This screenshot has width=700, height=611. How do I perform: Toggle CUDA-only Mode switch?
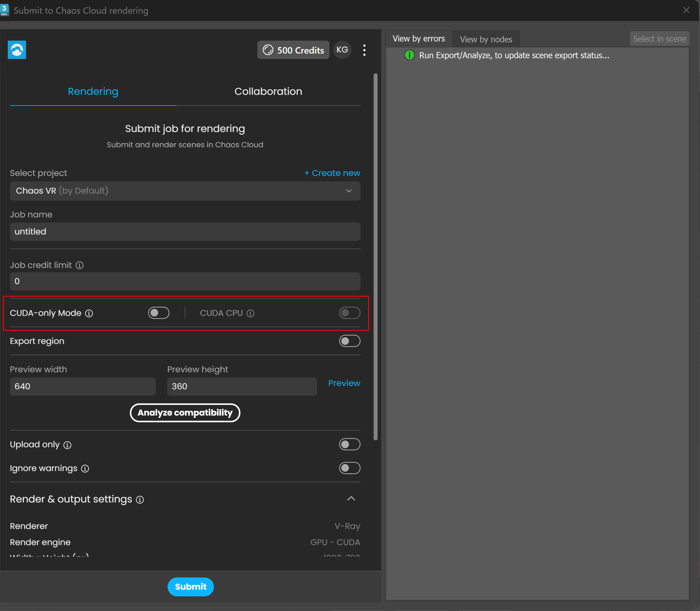click(158, 313)
